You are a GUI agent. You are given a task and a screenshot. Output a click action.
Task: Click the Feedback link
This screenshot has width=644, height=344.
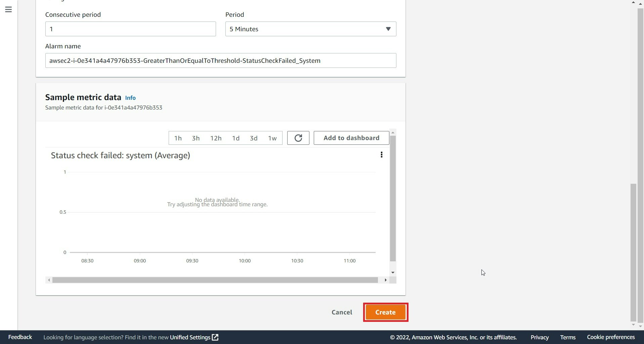click(20, 337)
